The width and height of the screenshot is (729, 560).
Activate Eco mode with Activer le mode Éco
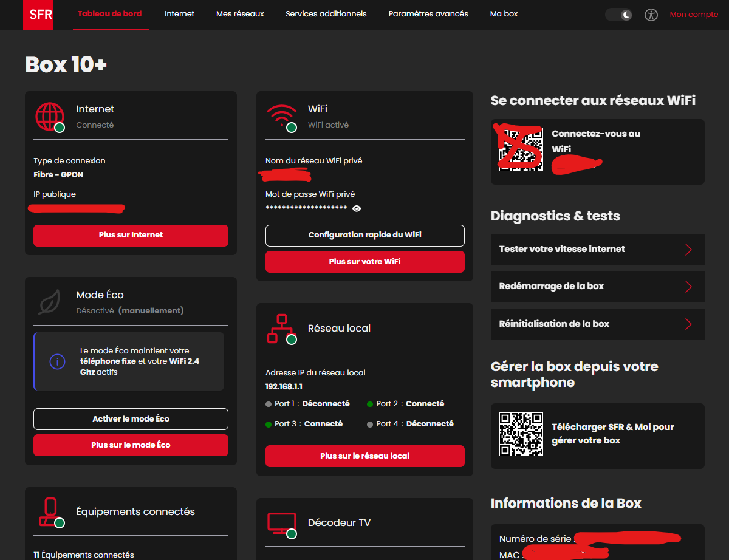pos(131,419)
